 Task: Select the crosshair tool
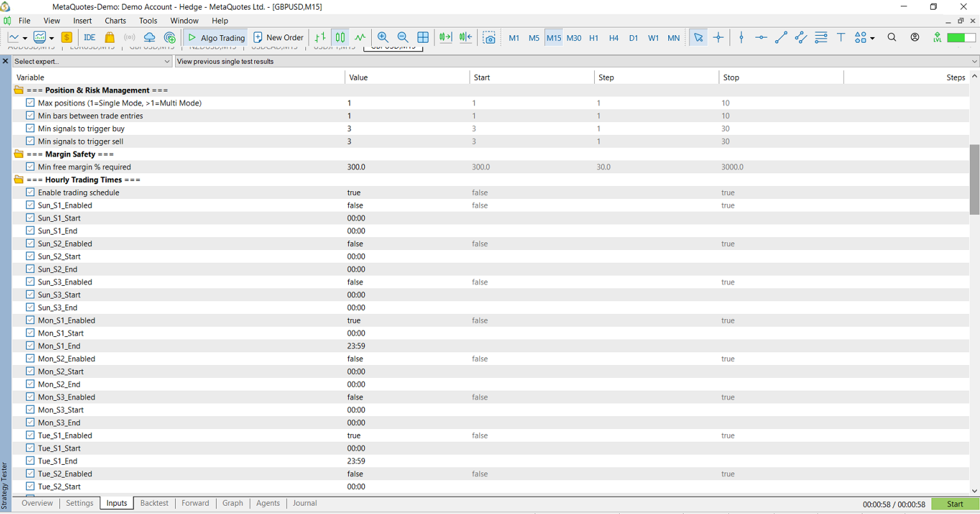point(718,38)
